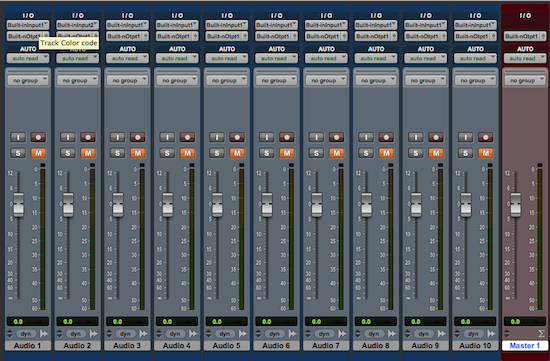The height and width of the screenshot is (361, 550).
Task: Toggle mute on Audio 6
Action: pos(287,153)
